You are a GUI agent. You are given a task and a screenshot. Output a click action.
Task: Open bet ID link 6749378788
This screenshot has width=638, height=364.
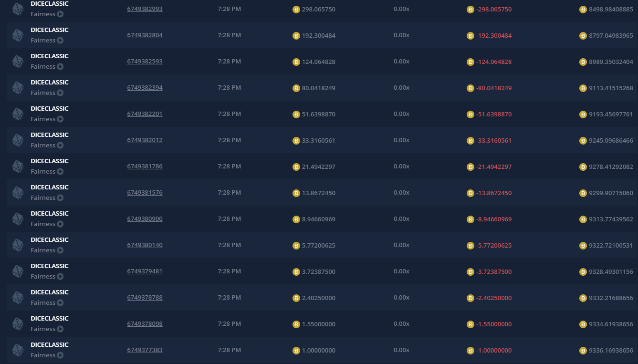coord(145,298)
